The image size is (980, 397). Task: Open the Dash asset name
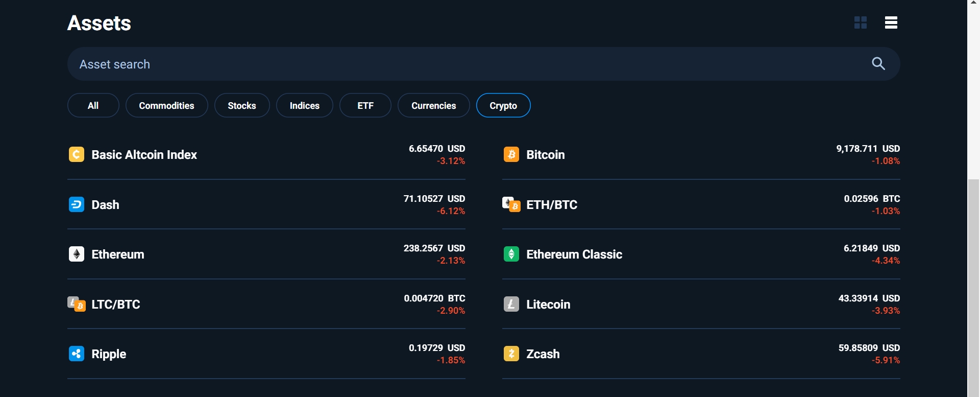[105, 205]
